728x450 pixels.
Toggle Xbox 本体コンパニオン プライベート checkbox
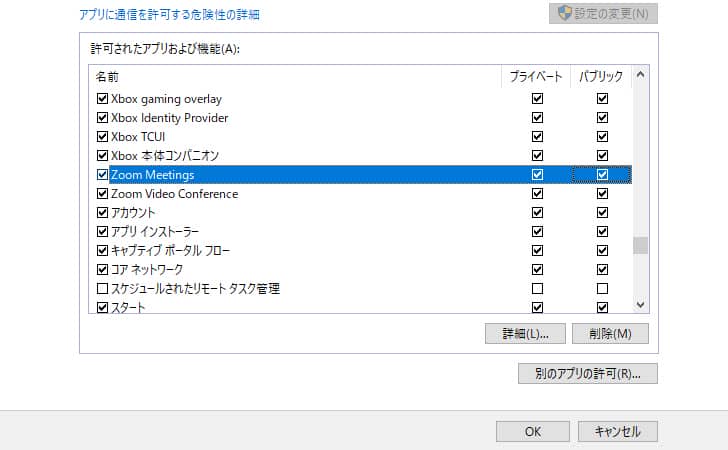coord(537,156)
